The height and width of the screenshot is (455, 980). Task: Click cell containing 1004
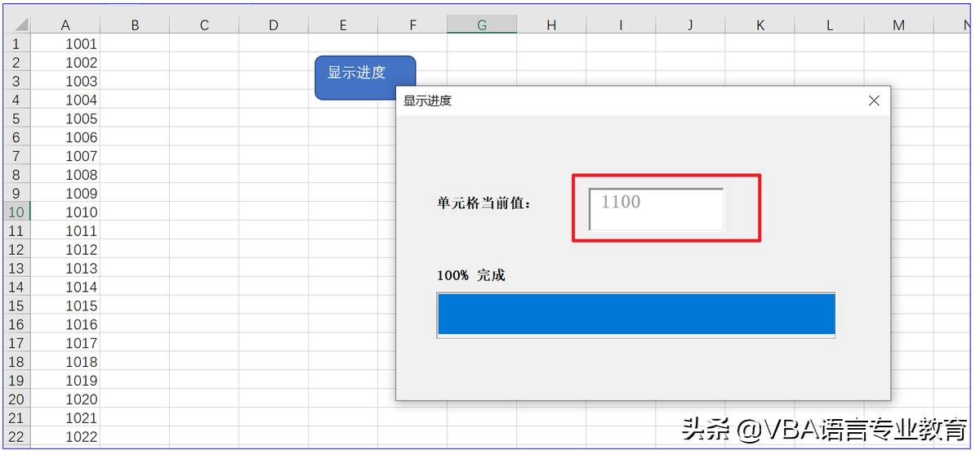65,100
